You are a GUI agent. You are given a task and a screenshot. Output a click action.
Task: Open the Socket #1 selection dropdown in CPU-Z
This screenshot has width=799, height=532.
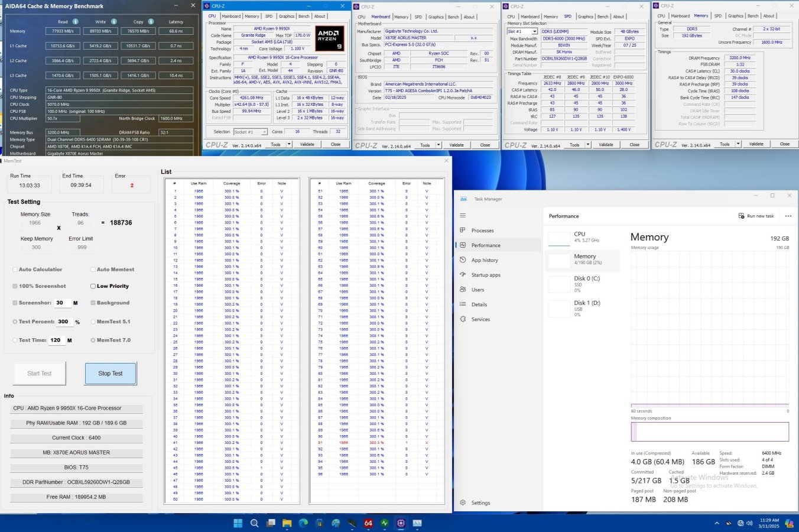[251, 132]
